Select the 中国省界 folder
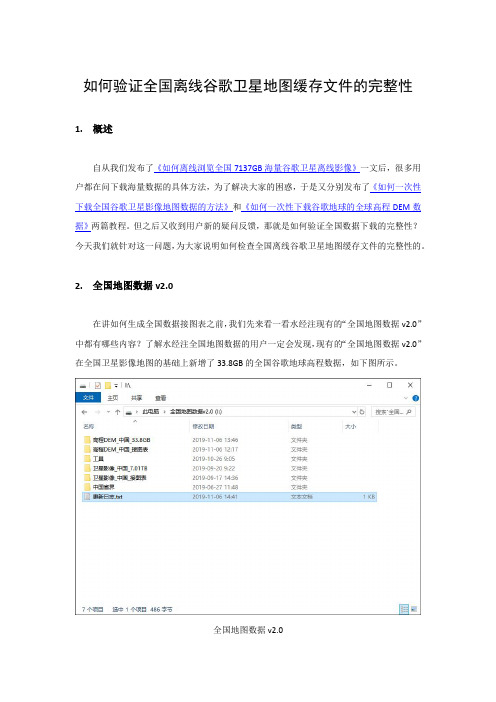This screenshot has width=496, height=702. click(x=229, y=487)
